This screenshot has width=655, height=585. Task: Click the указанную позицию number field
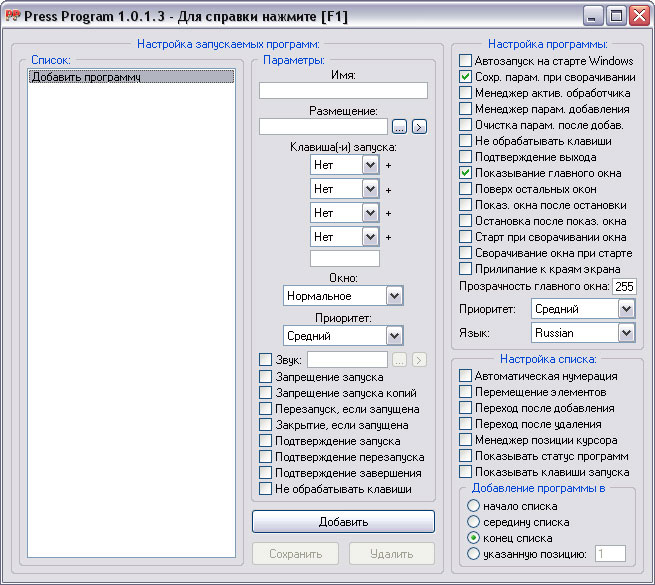tap(610, 554)
